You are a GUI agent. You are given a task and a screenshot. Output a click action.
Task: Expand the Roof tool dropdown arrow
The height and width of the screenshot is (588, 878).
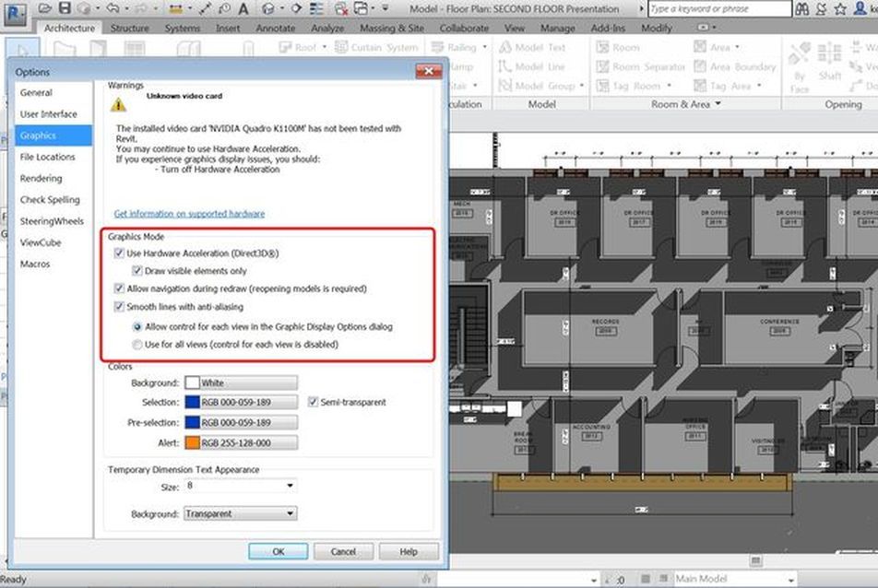[x=325, y=47]
